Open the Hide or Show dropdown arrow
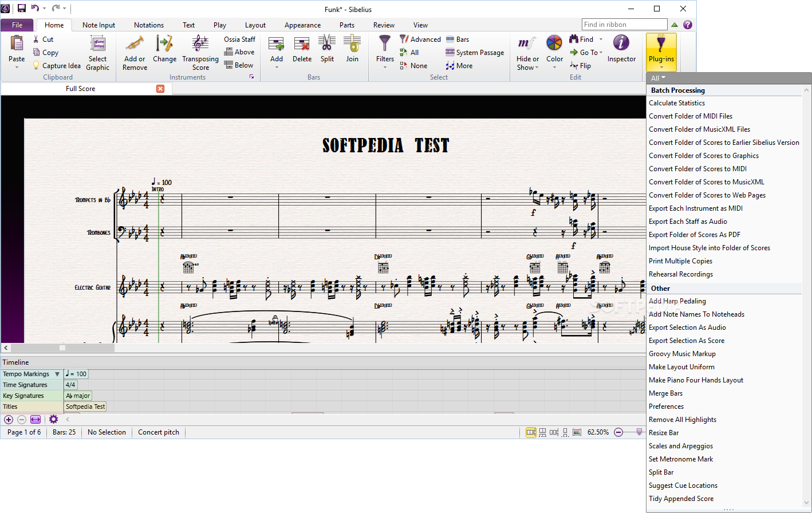812x513 pixels. pyautogui.click(x=537, y=68)
